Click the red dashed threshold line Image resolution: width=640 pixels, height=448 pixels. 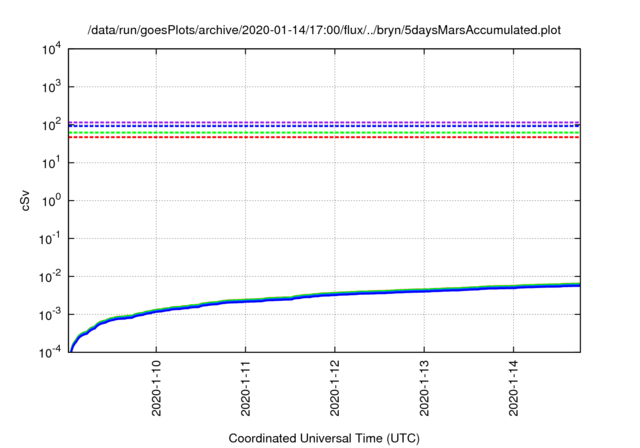324,137
